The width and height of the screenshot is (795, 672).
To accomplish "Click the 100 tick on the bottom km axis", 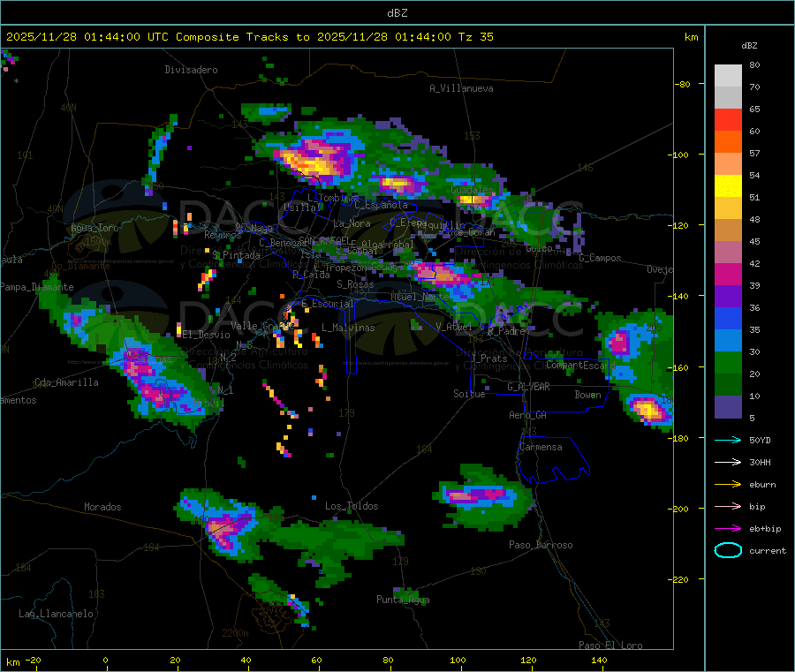I will tap(458, 661).
